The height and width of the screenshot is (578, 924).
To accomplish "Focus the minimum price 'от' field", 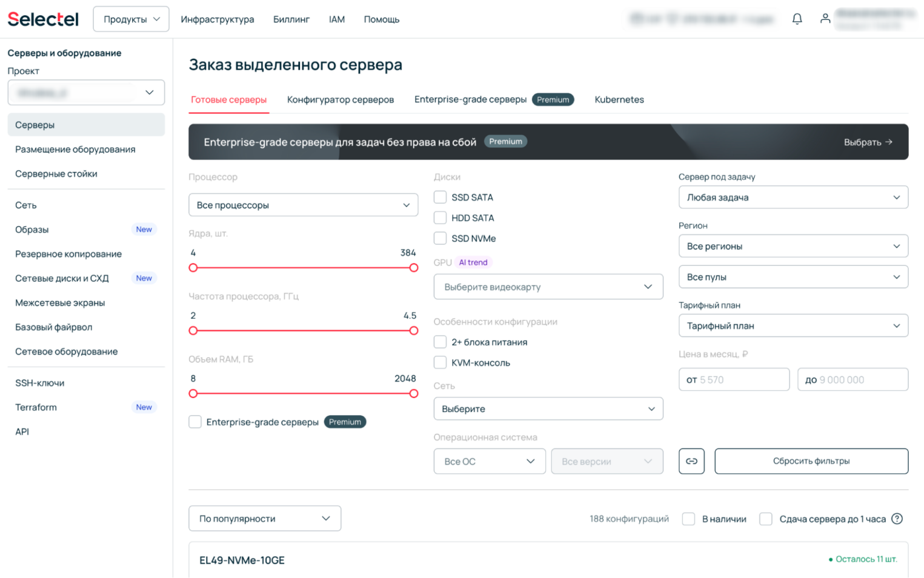I will click(734, 380).
